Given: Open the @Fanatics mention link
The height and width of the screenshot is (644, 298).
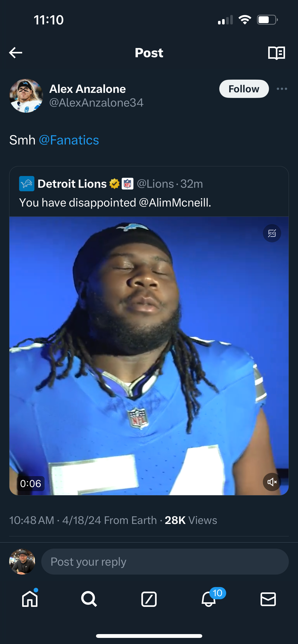Looking at the screenshot, I should point(69,140).
